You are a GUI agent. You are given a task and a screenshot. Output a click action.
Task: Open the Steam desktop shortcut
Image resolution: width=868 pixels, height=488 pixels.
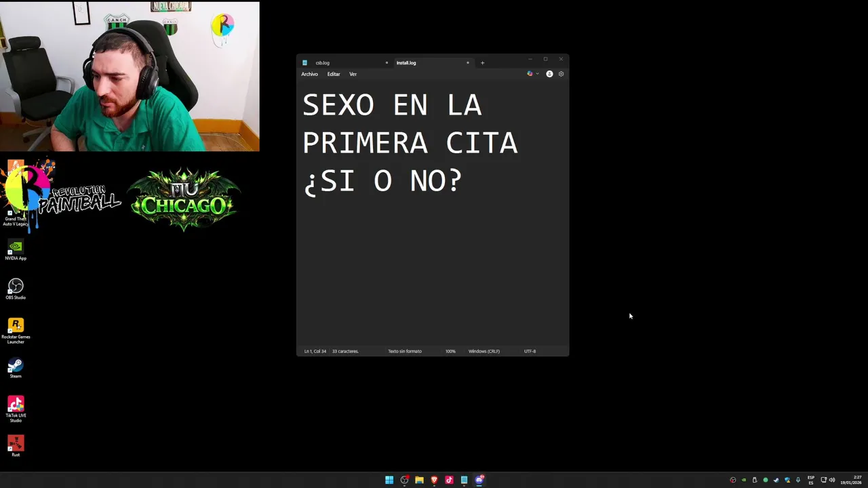[16, 368]
